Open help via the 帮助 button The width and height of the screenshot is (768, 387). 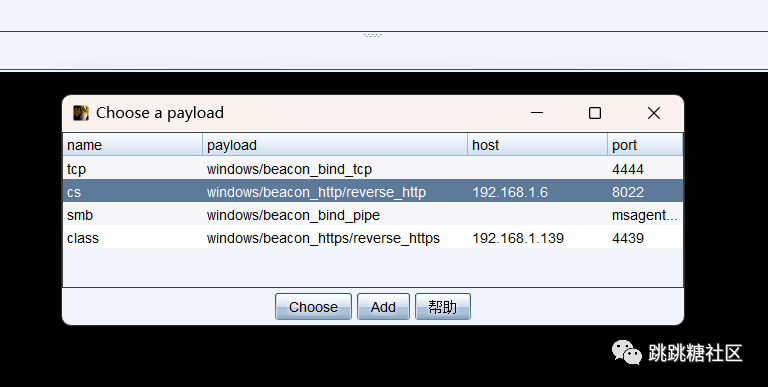(443, 307)
